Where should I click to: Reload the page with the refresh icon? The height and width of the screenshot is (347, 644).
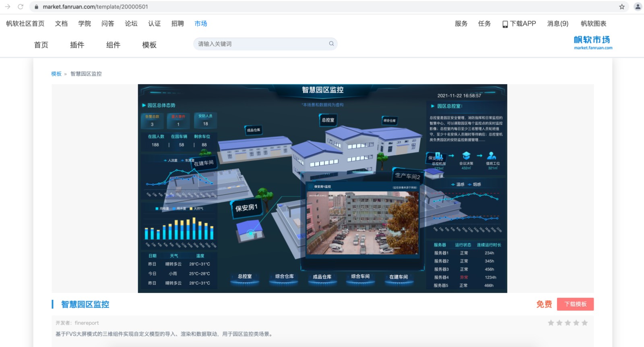(21, 7)
